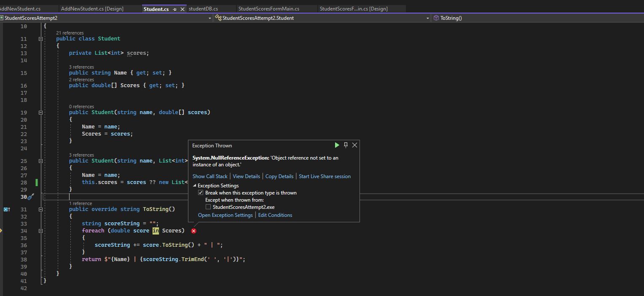644x296 pixels.
Task: Open the StudentScoresAttempt2.Student type dropdown
Action: (x=427, y=18)
